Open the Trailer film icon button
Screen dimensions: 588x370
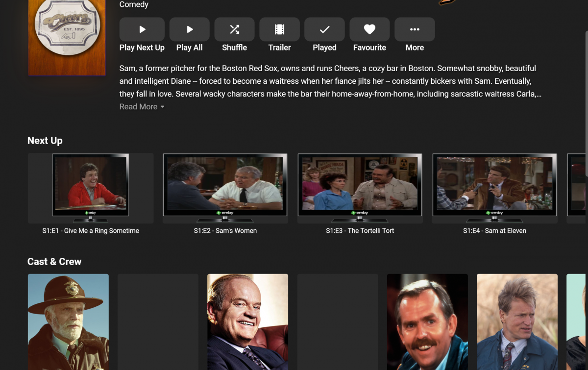tap(280, 29)
